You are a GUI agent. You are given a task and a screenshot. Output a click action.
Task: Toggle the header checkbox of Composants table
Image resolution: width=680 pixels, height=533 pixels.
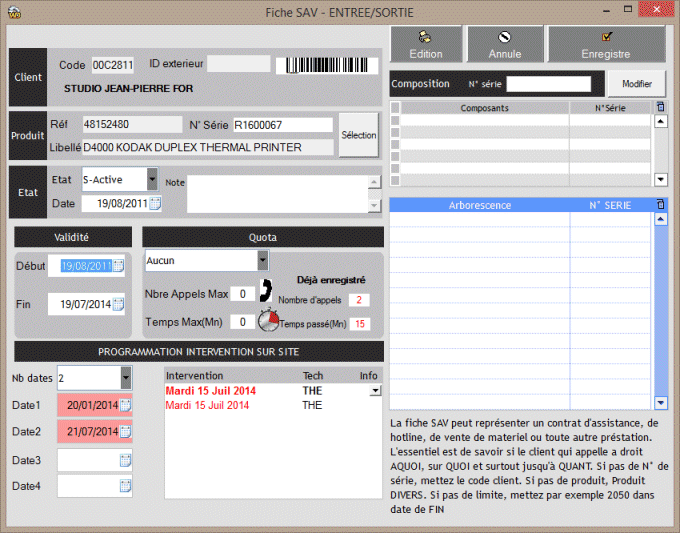(395, 107)
